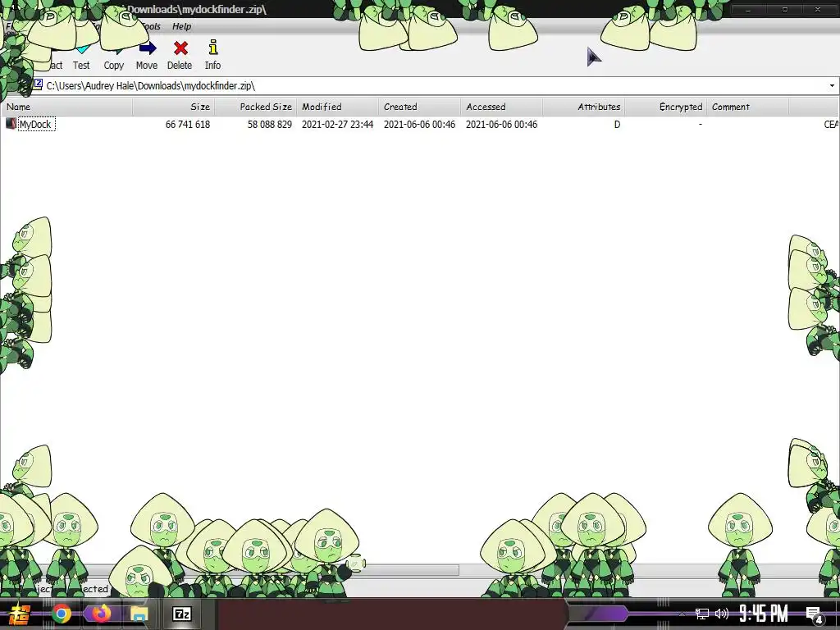Screen dimensions: 840x630
Task: Sort by the Attributes column header
Action: pos(583,107)
